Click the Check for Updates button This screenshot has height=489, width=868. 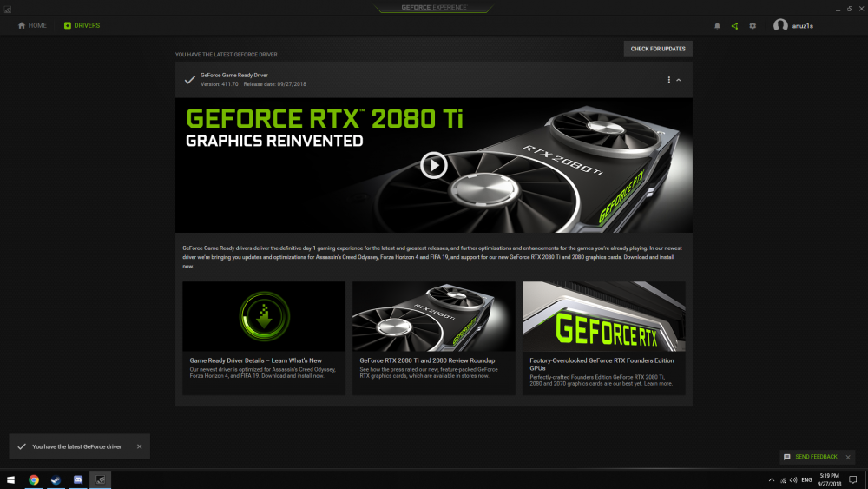click(x=658, y=49)
